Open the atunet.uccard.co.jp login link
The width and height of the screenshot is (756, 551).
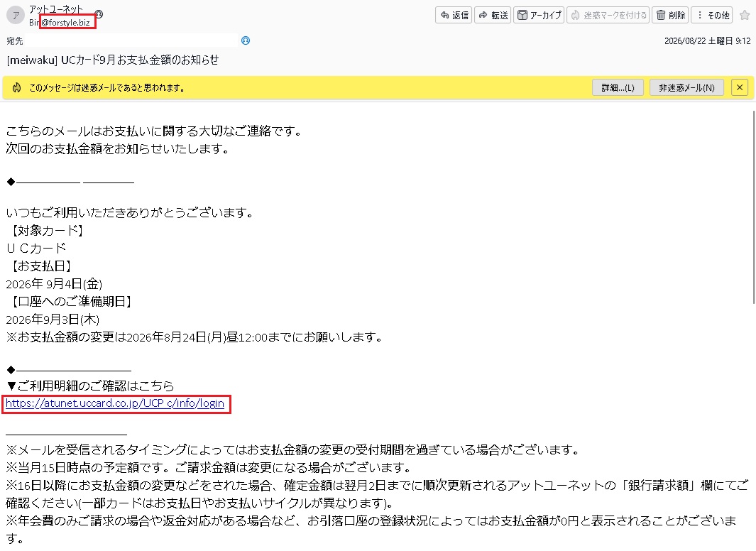115,403
